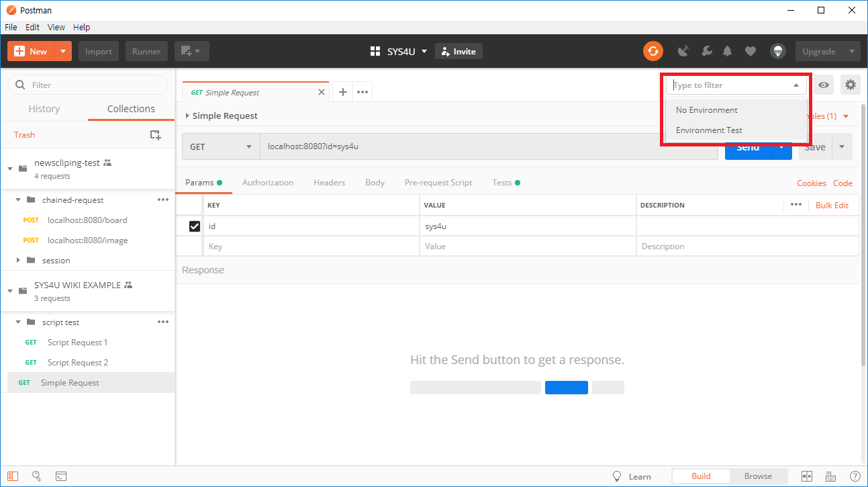The image size is (868, 487).
Task: Open Script Request 1
Action: click(77, 343)
